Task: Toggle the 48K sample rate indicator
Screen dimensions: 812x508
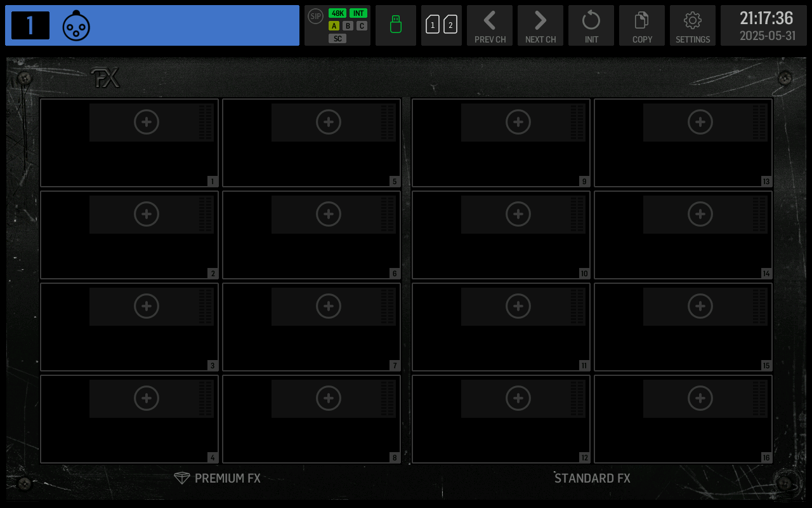Action: point(337,13)
